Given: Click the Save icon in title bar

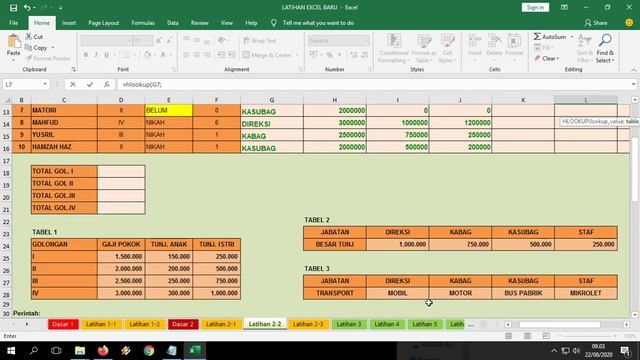Looking at the screenshot, I should (x=13, y=8).
